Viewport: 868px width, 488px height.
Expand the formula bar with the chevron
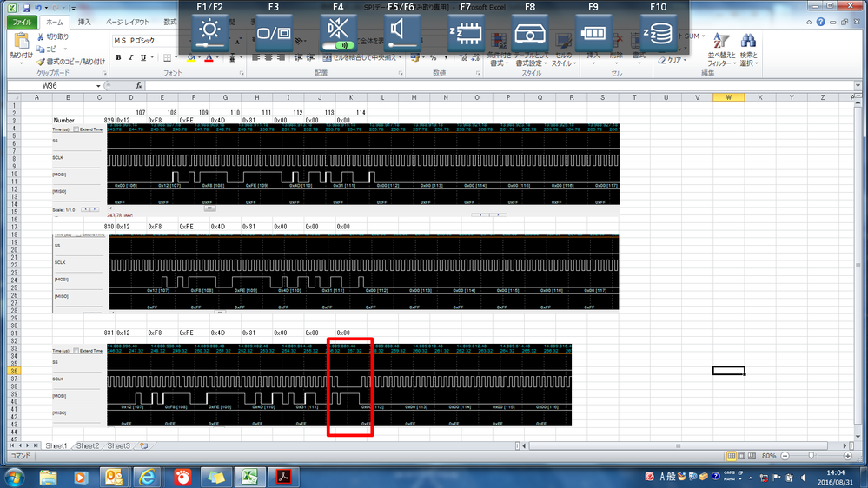pyautogui.click(x=858, y=86)
